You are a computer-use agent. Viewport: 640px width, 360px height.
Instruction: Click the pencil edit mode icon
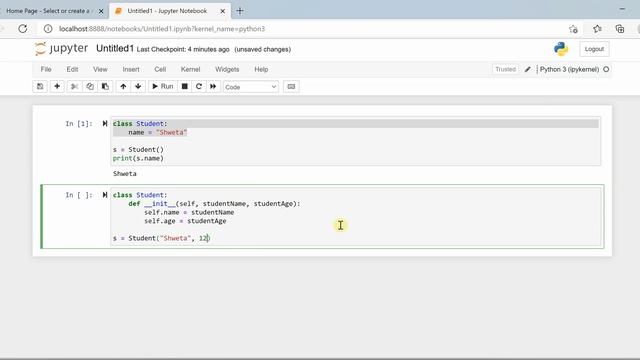point(527,69)
